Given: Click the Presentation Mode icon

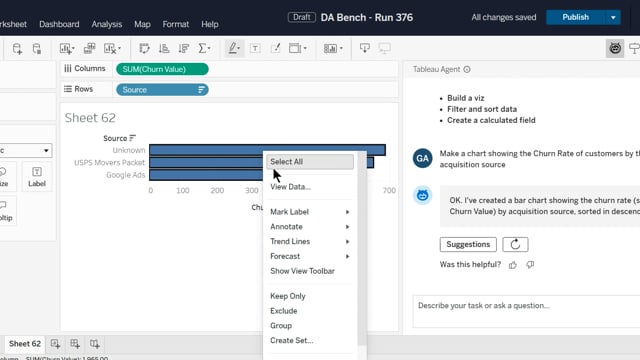Looking at the screenshot, I should (384, 49).
